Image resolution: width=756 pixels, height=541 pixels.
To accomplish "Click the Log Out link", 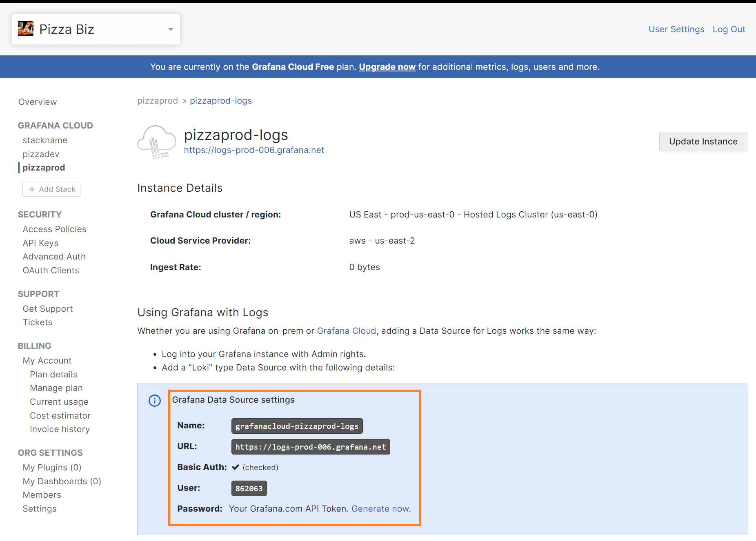I will 729,29.
